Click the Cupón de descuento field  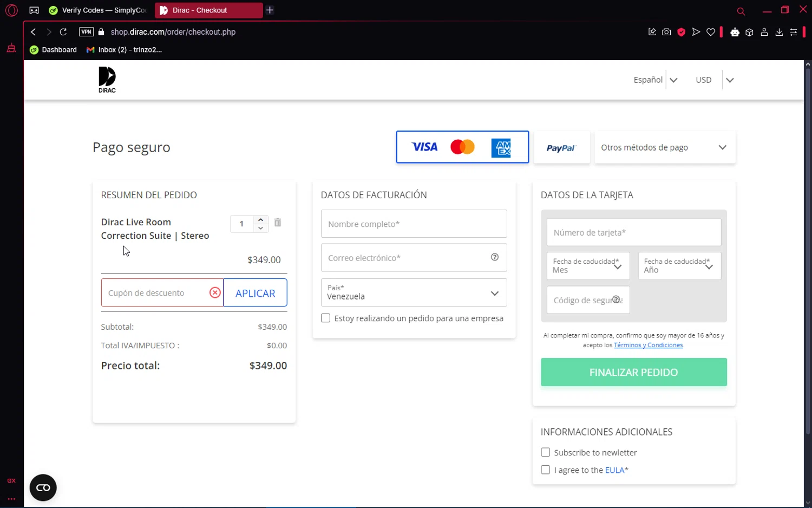(154, 292)
